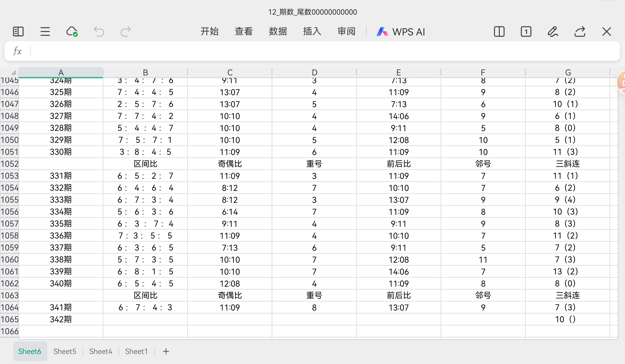This screenshot has height=364, width=625.
Task: Click into the fx formula input bar
Action: (323, 51)
